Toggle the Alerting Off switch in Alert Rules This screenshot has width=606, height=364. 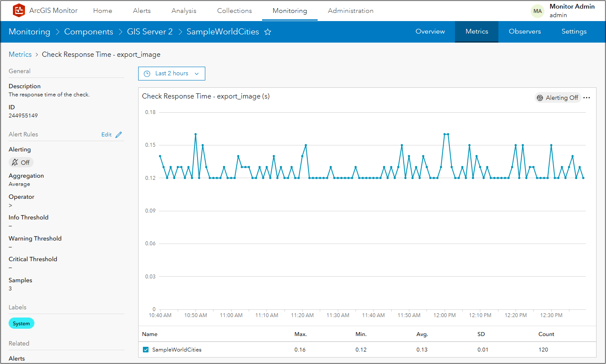[21, 162]
